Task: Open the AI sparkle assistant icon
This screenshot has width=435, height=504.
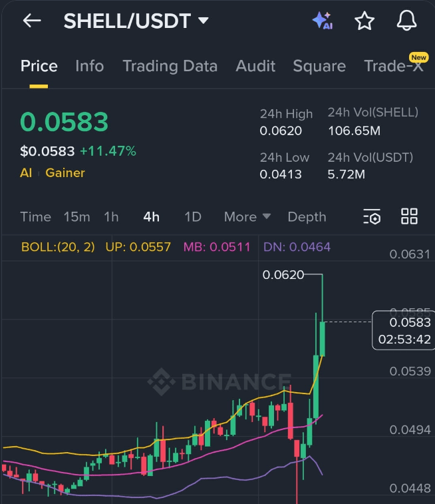Action: 323,21
